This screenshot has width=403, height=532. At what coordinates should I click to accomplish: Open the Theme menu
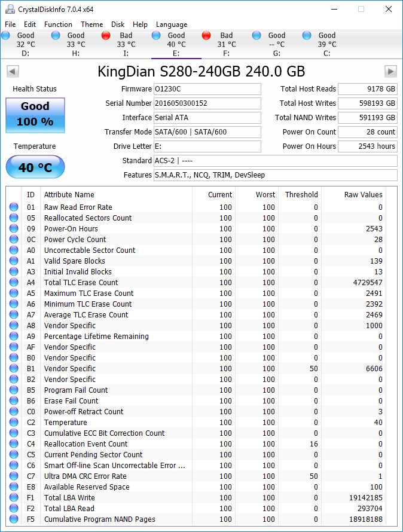coord(91,25)
